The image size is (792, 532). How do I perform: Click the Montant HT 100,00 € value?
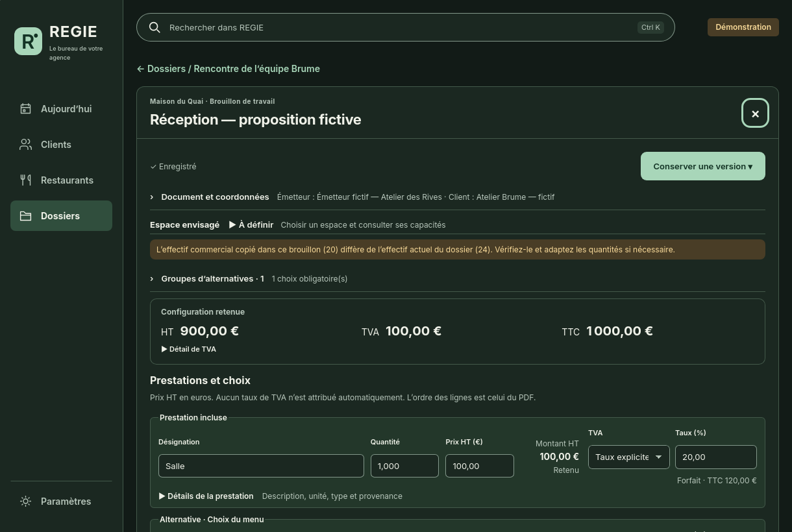559,457
